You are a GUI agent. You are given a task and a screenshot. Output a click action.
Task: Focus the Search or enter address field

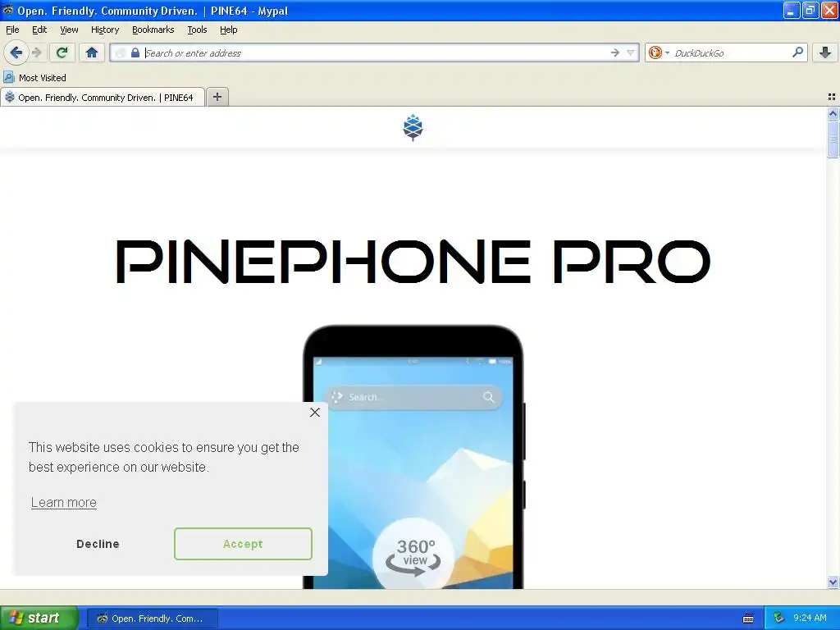(375, 52)
